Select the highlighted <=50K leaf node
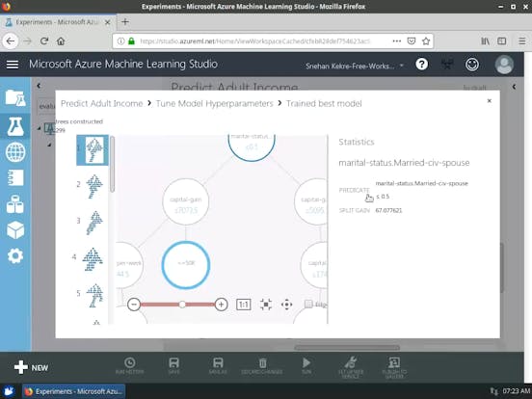 [x=186, y=265]
